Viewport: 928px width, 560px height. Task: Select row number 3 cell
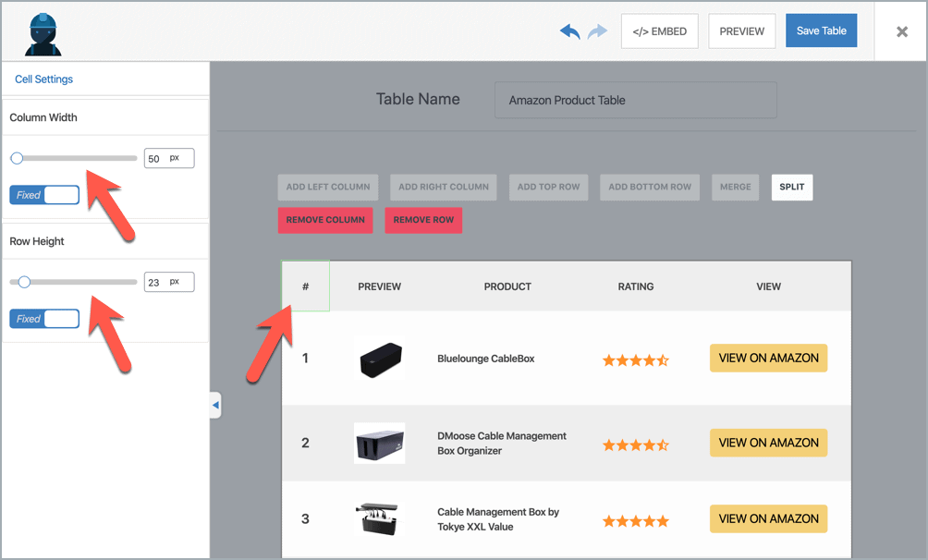pyautogui.click(x=305, y=519)
